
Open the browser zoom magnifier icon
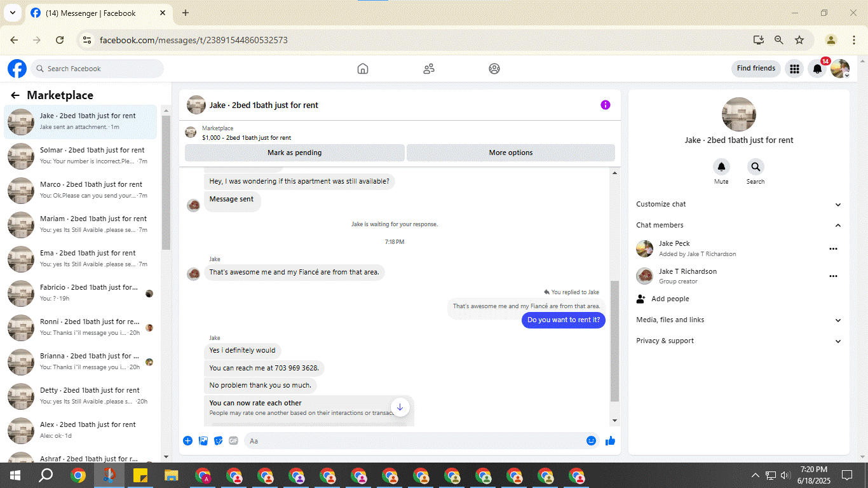[x=779, y=40]
